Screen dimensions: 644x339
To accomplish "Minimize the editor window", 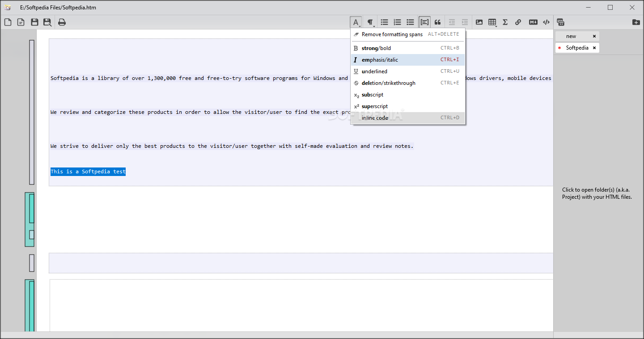I will click(x=589, y=8).
